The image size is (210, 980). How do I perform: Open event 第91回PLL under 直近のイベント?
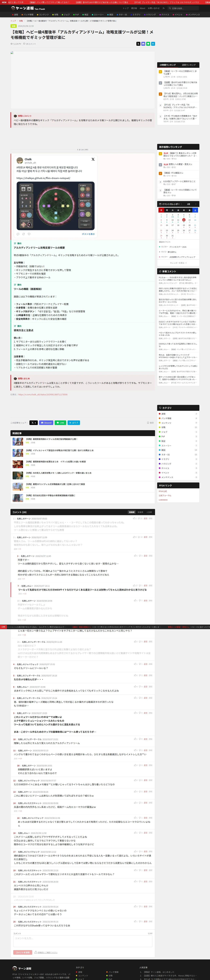click(x=172, y=252)
